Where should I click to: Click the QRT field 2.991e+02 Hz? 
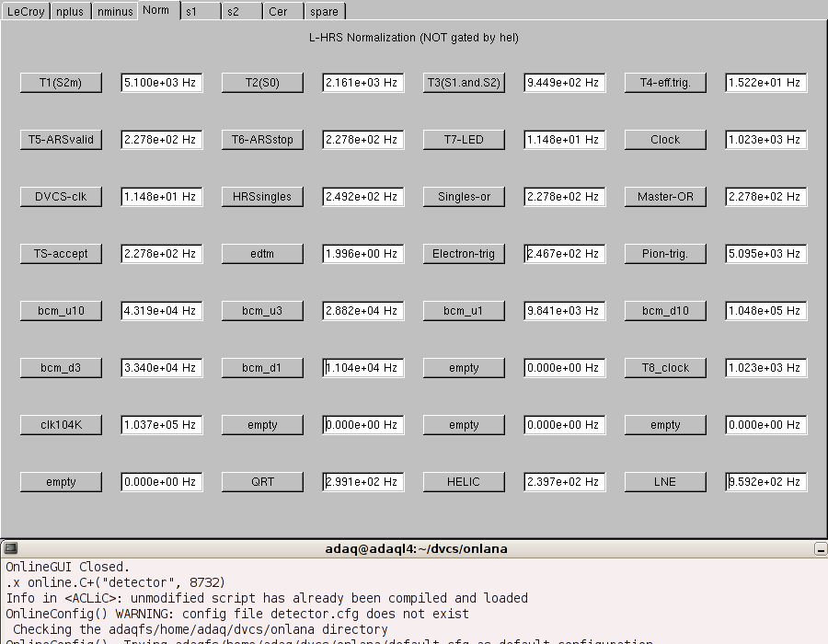click(x=363, y=482)
